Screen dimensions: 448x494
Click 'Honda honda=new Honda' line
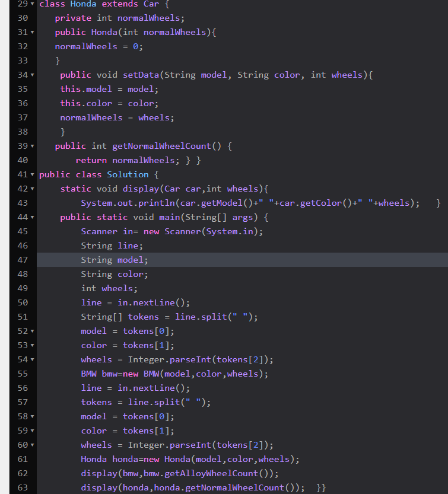click(190, 460)
